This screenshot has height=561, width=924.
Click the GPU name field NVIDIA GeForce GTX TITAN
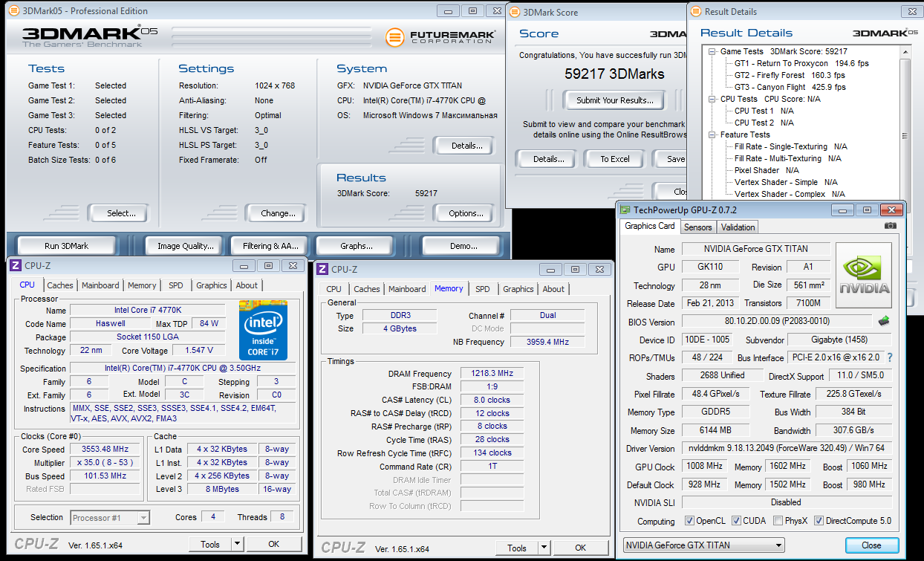(x=756, y=249)
